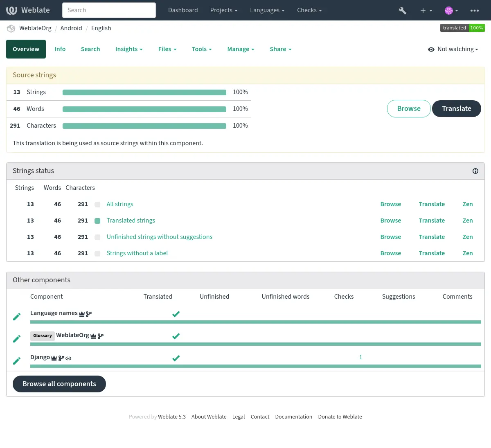Click the Characters progress bar
491x448 pixels.
point(144,126)
